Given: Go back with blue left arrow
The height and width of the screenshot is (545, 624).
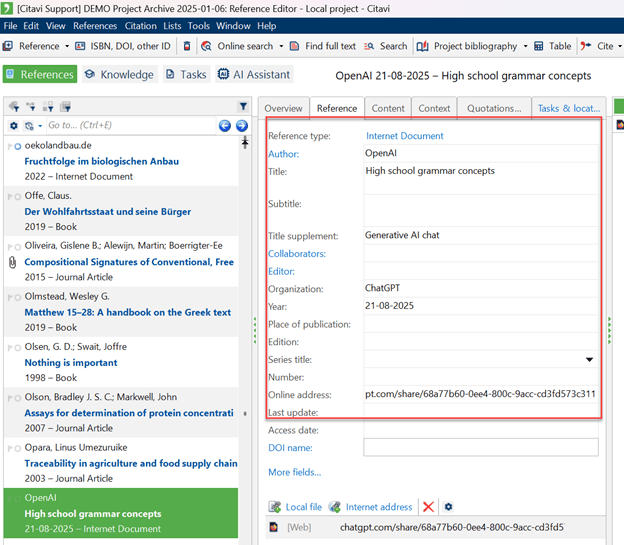Looking at the screenshot, I should [x=225, y=126].
